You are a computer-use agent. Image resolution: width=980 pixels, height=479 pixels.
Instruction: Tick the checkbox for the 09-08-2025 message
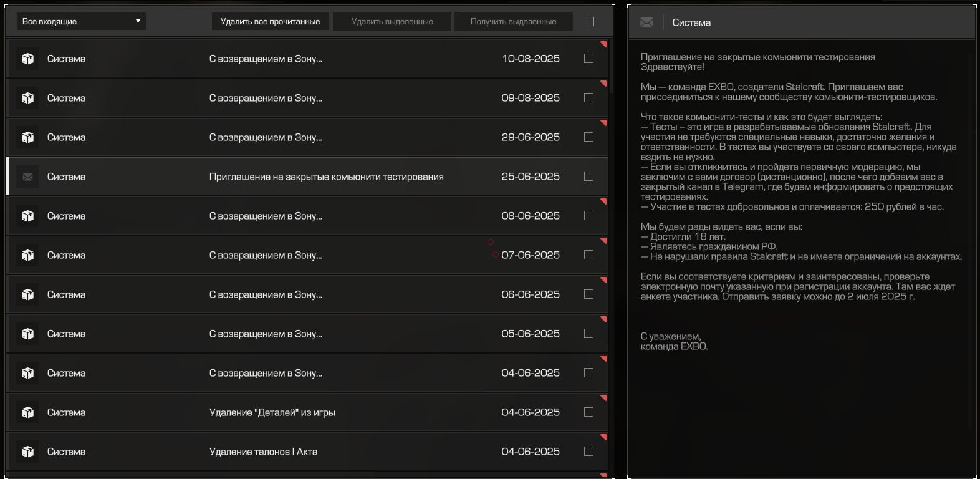[x=588, y=97]
